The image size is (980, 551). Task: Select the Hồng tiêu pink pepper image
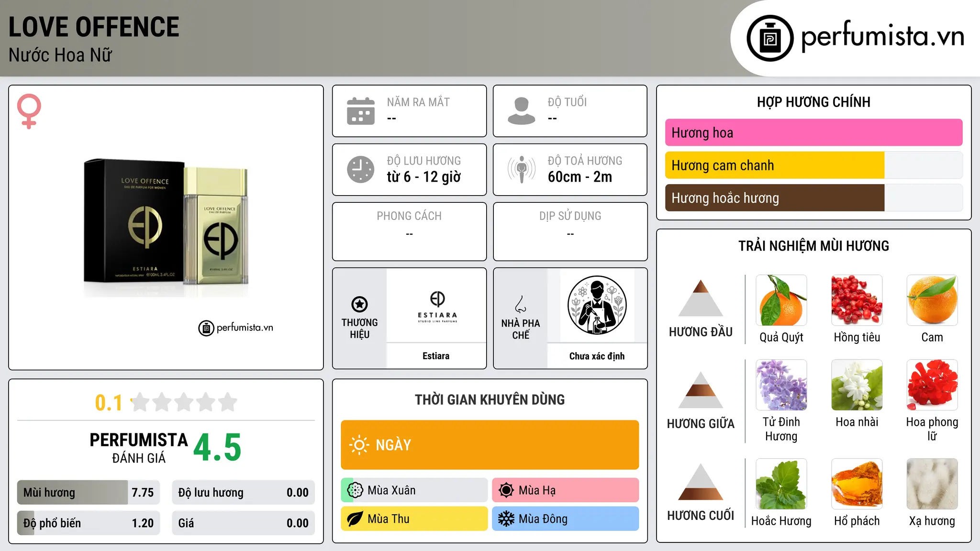coord(857,300)
